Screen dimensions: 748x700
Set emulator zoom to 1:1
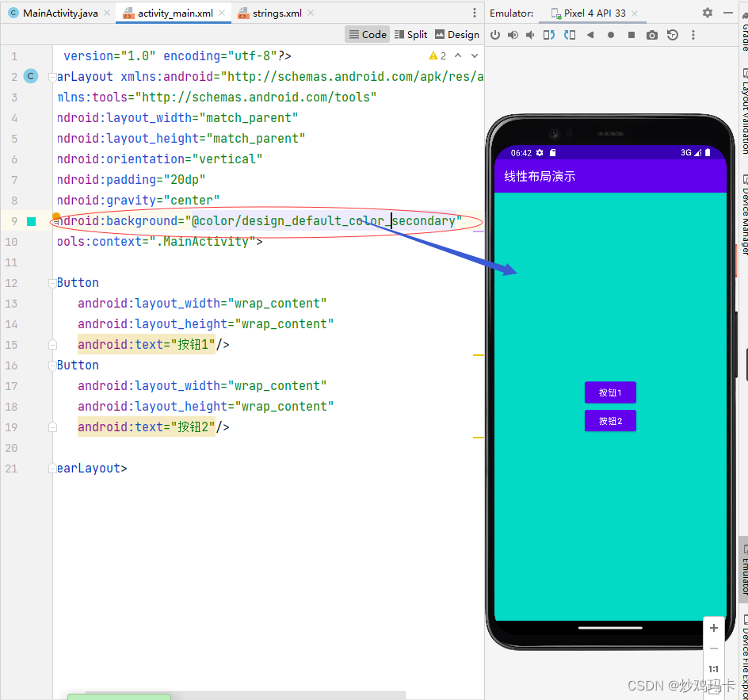pos(714,669)
